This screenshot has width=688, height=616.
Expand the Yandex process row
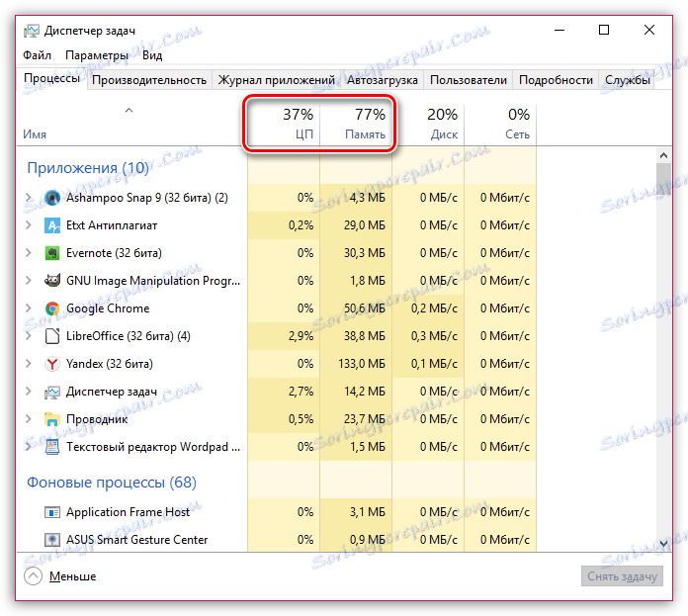pyautogui.click(x=29, y=364)
